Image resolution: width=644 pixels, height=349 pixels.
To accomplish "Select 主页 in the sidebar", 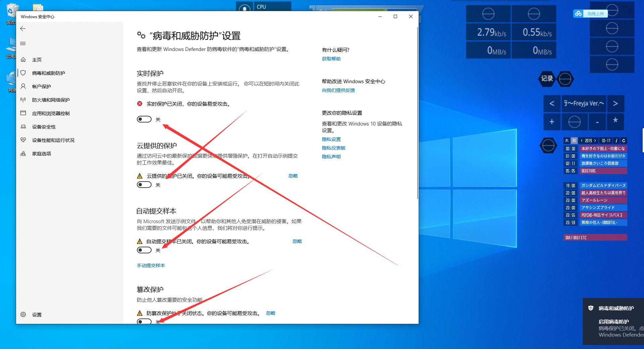I will pos(37,59).
